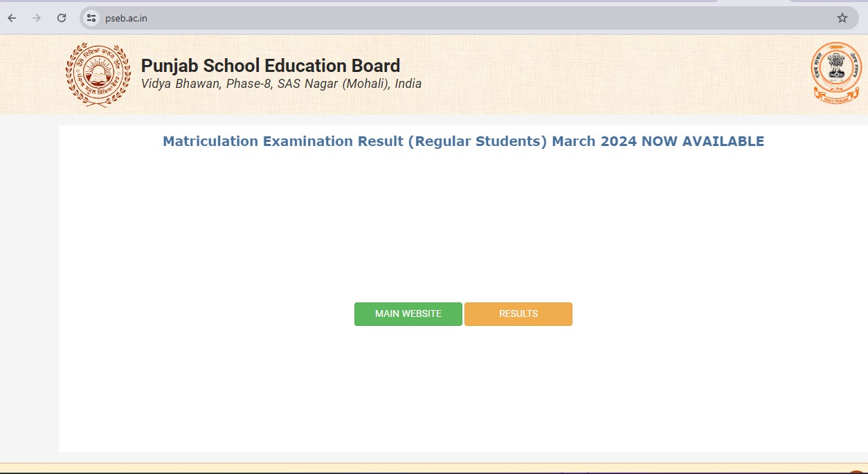Image resolution: width=868 pixels, height=474 pixels.
Task: Open the RESULTS page
Action: coord(518,313)
